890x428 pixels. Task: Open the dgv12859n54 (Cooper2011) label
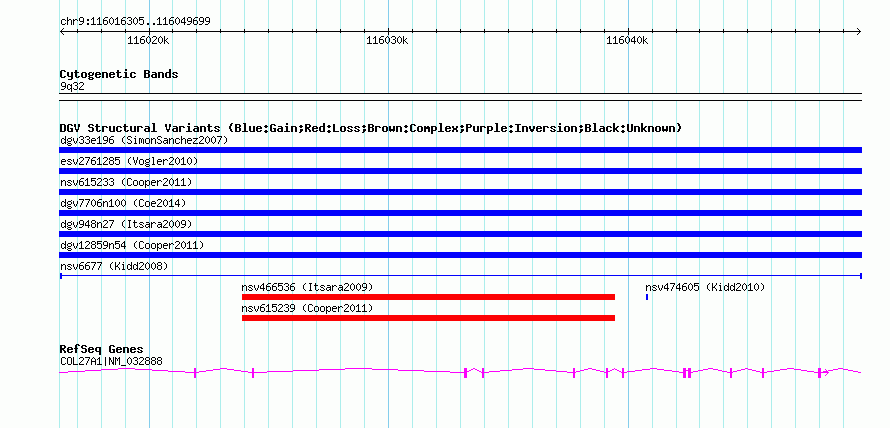(132, 245)
